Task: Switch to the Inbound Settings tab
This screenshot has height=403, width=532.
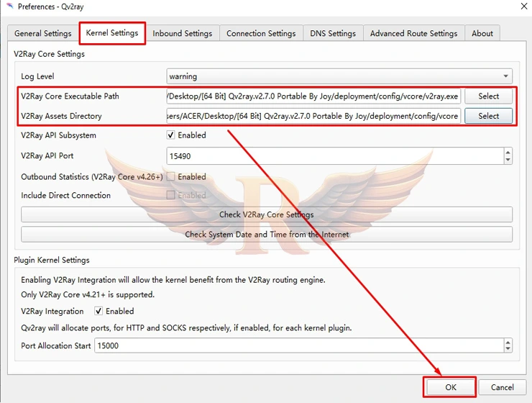Action: point(183,33)
